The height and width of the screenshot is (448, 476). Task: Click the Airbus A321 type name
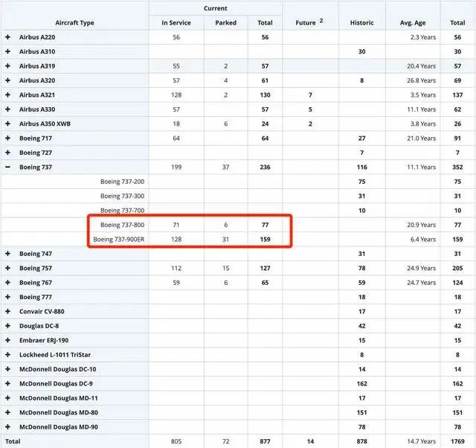click(37, 95)
